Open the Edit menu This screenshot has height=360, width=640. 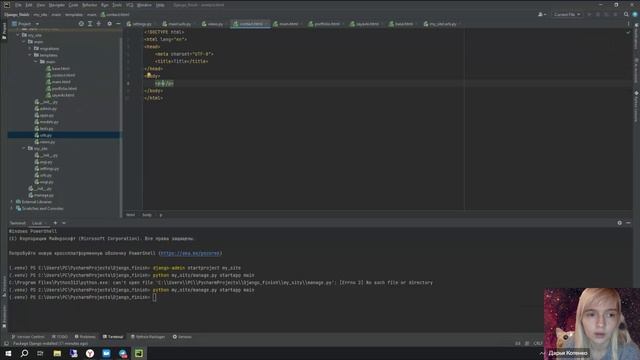tap(29, 5)
